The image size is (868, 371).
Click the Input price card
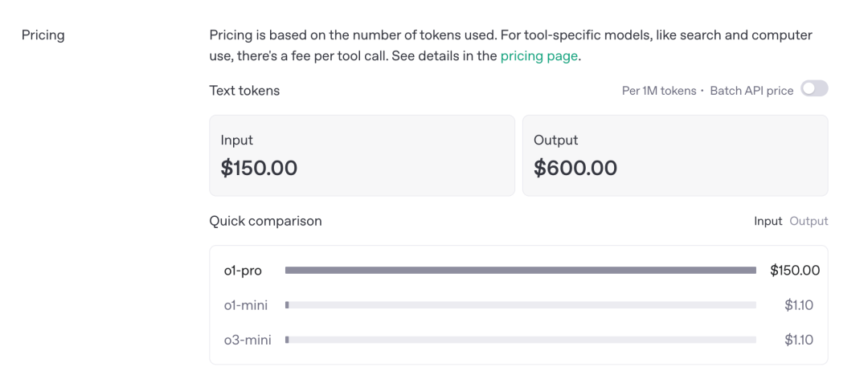click(362, 155)
